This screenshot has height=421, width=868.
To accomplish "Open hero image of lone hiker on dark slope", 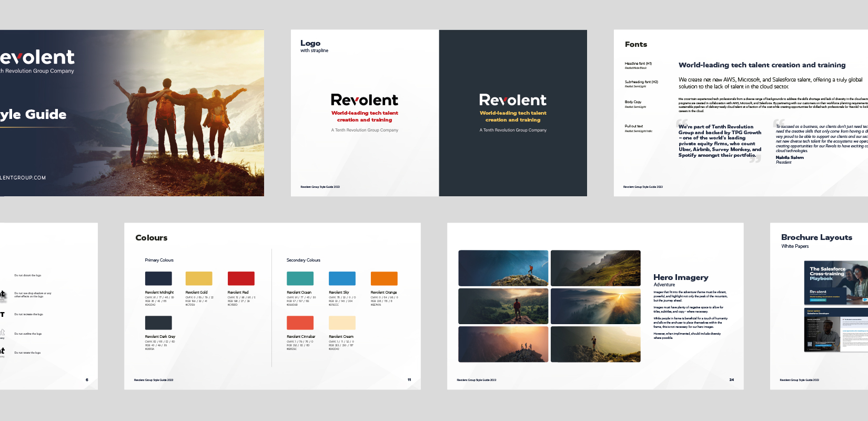I will click(596, 344).
